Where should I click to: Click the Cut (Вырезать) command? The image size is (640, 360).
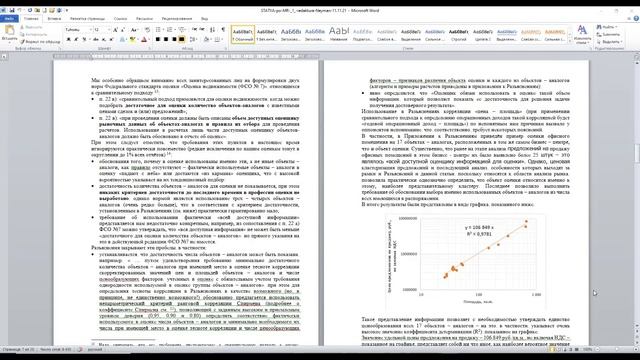tap(31, 27)
